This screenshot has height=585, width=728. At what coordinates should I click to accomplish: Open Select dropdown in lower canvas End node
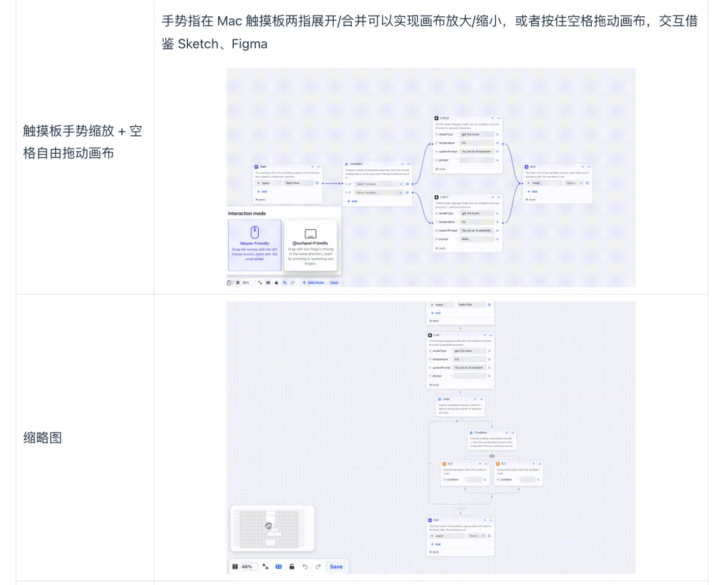click(x=477, y=536)
